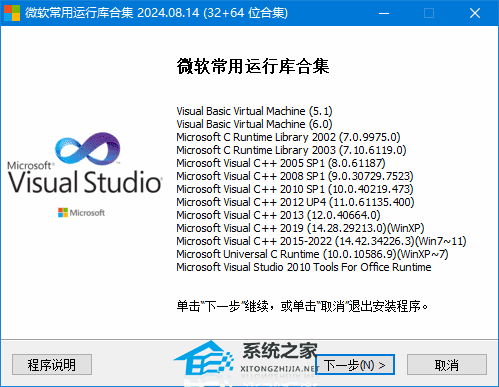
Task: Click the Visual Studio wordmark text
Action: click(x=85, y=182)
